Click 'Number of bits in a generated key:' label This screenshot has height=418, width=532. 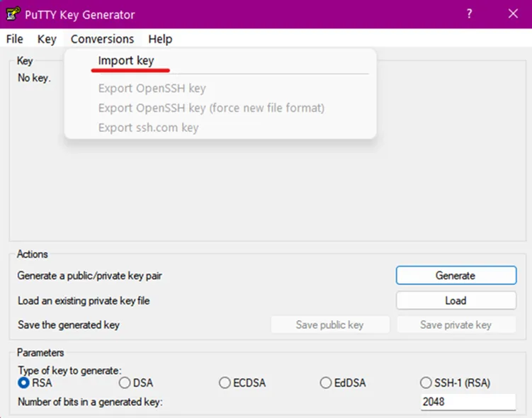[x=90, y=402]
